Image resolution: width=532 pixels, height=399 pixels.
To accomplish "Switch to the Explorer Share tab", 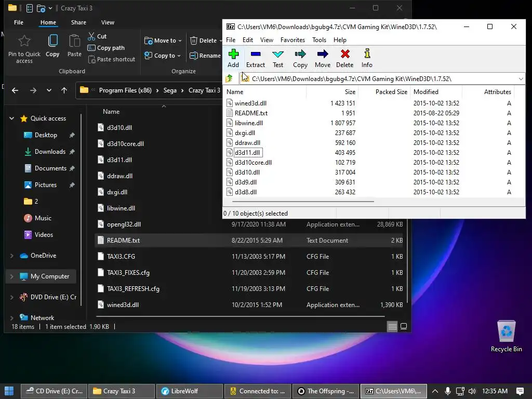I will 78,22.
